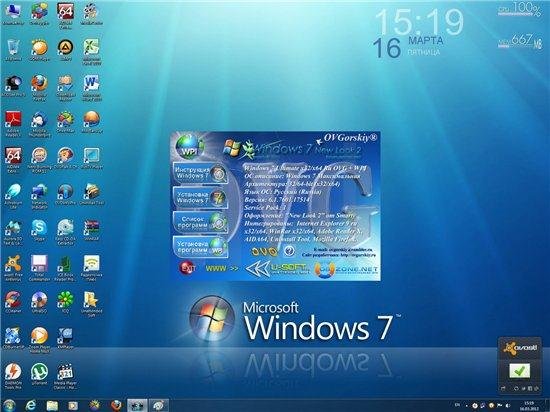Launch Total Commander desktop shortcut
Image resolution: width=550 pixels, height=412 pixels.
pyautogui.click(x=39, y=268)
